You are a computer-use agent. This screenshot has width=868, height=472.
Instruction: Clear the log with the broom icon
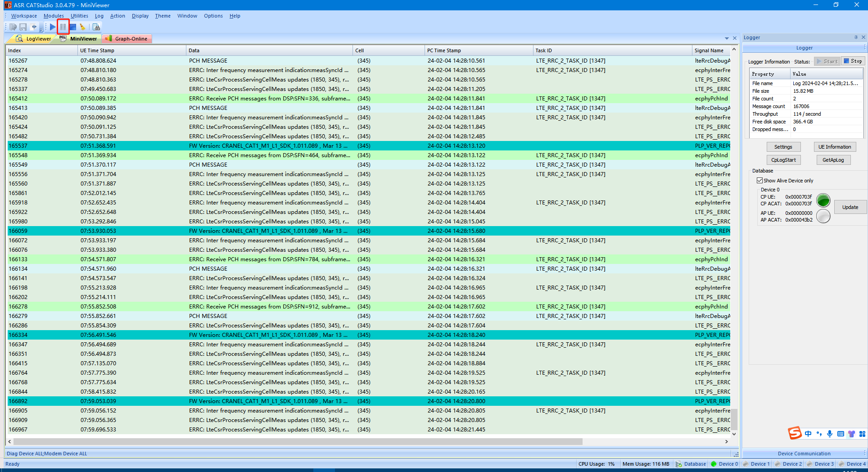click(83, 27)
